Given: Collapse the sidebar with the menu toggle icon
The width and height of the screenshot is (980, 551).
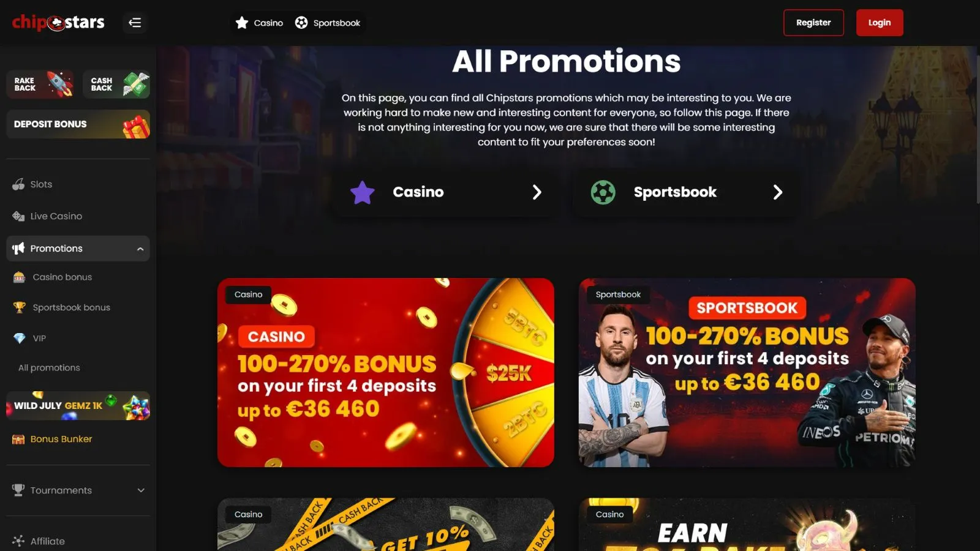Looking at the screenshot, I should tap(135, 23).
